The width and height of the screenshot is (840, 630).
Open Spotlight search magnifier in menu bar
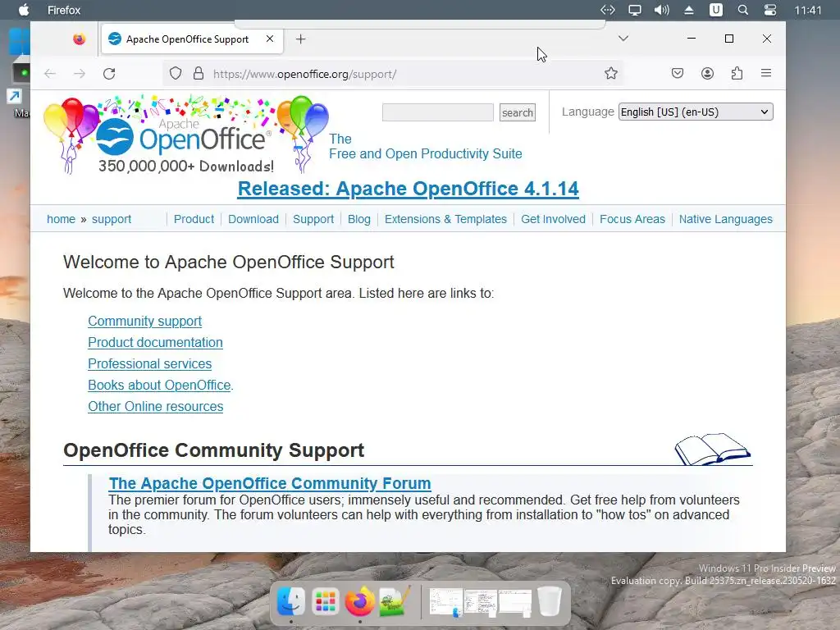pyautogui.click(x=742, y=10)
